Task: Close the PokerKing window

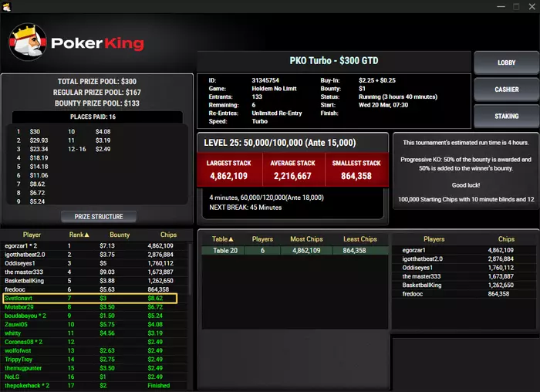Action: point(532,6)
